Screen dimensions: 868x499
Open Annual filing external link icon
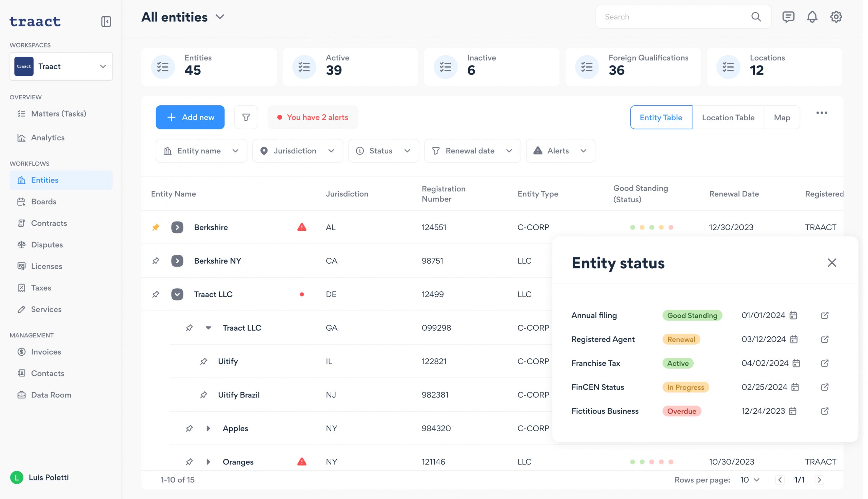point(825,315)
